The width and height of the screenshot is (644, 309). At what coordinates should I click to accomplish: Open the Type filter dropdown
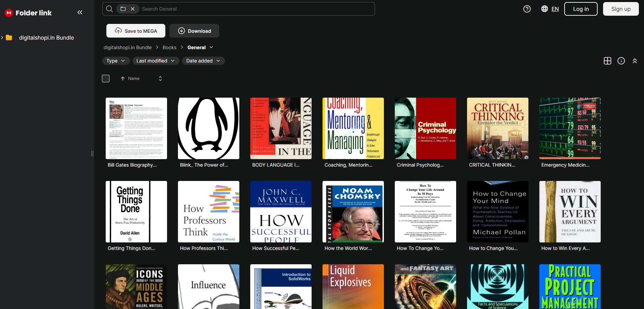(116, 61)
